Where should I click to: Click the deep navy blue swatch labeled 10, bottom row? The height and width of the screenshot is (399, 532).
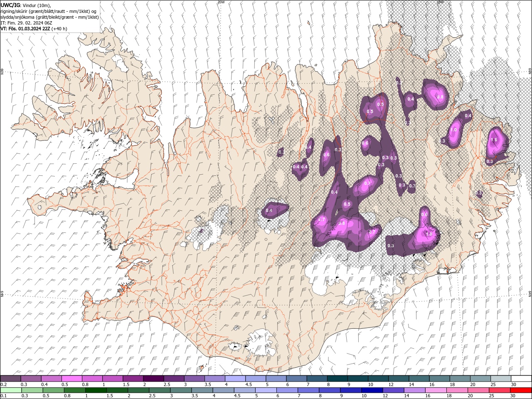372,390
